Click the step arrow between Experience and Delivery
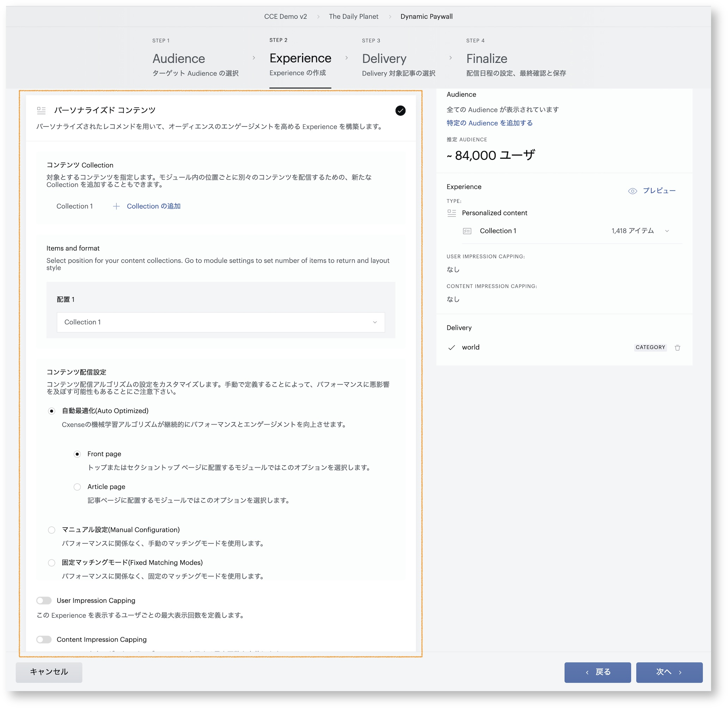Image resolution: width=728 pixels, height=708 pixels. pos(347,58)
